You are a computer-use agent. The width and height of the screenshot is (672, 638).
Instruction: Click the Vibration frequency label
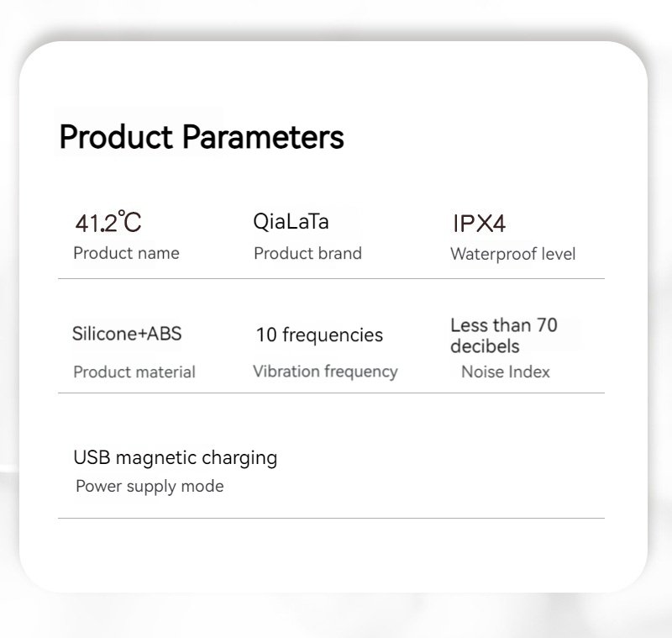(325, 372)
